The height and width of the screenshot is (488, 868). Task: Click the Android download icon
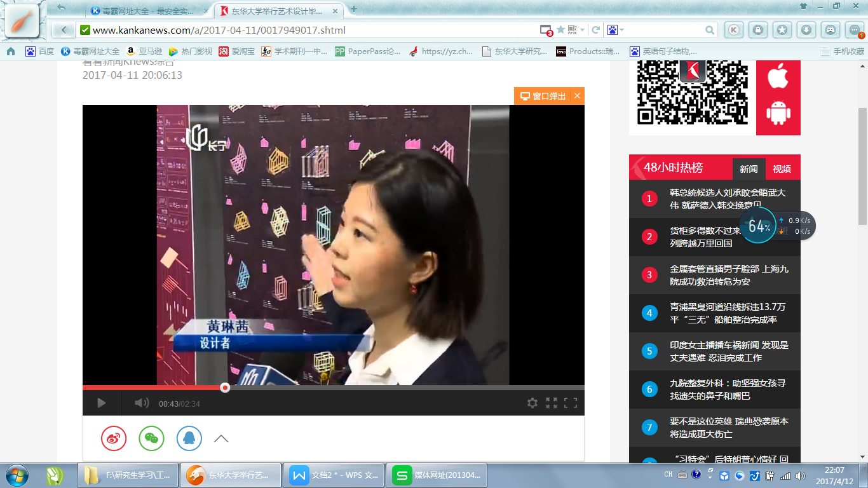778,112
